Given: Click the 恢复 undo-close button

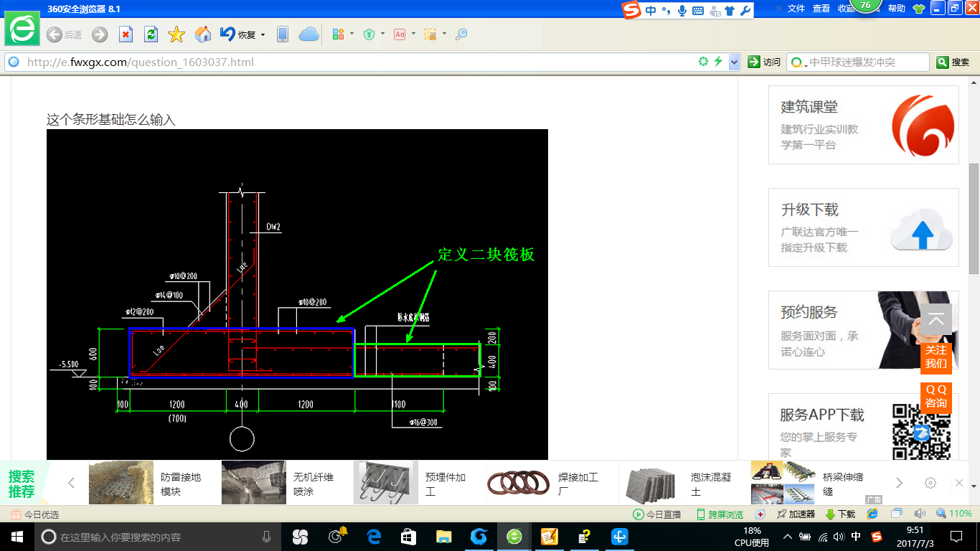Looking at the screenshot, I should tap(237, 34).
